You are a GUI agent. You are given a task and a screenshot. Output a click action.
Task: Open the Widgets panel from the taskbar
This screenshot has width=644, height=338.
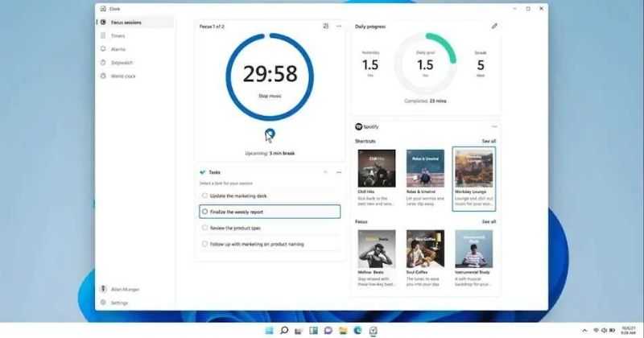point(313,331)
